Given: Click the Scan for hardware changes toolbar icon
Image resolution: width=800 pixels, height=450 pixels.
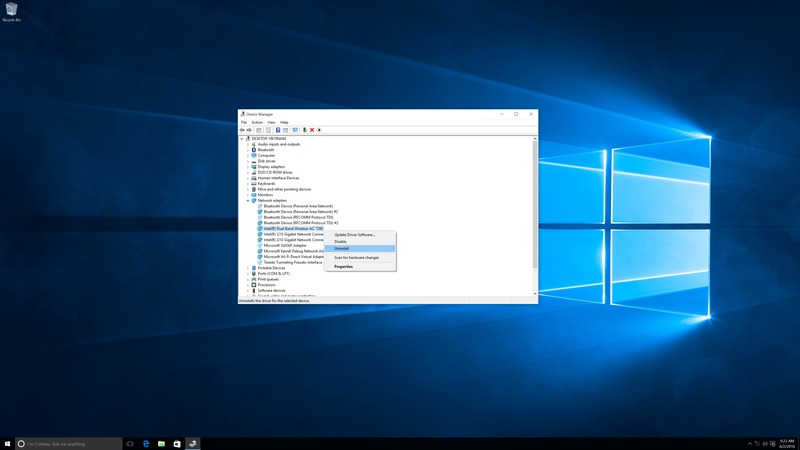Looking at the screenshot, I should point(295,130).
